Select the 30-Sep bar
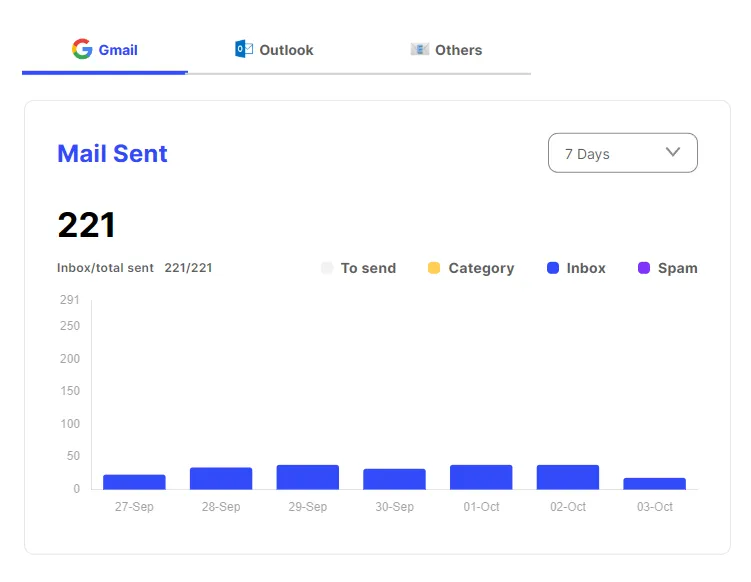The image size is (751, 582). [395, 479]
